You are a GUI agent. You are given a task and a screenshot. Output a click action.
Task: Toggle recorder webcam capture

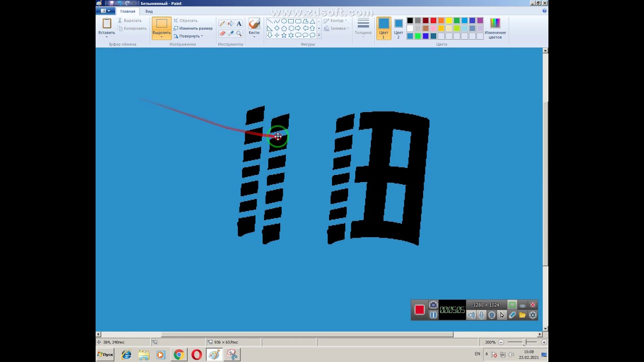click(x=492, y=315)
